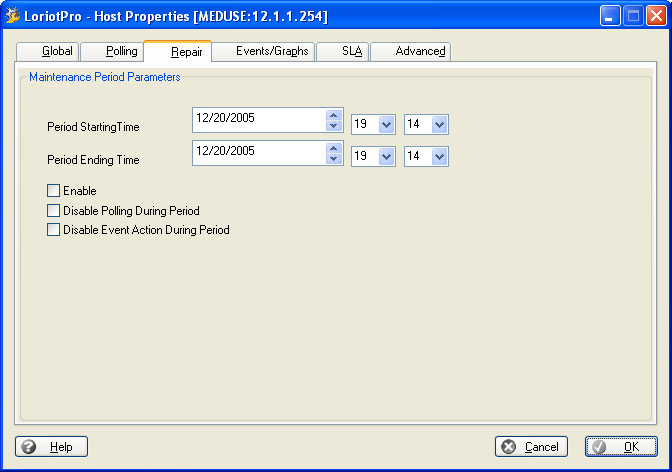Open the starting time minute dropdown

click(x=439, y=124)
